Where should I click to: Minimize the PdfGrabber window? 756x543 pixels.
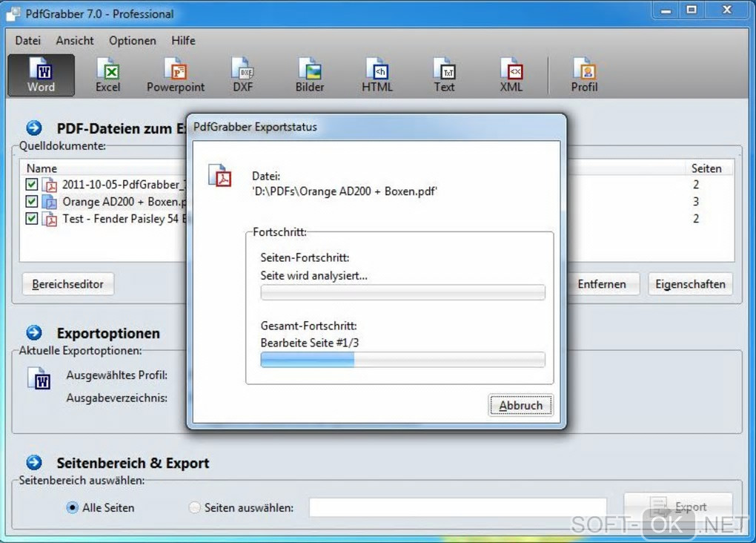pyautogui.click(x=666, y=10)
